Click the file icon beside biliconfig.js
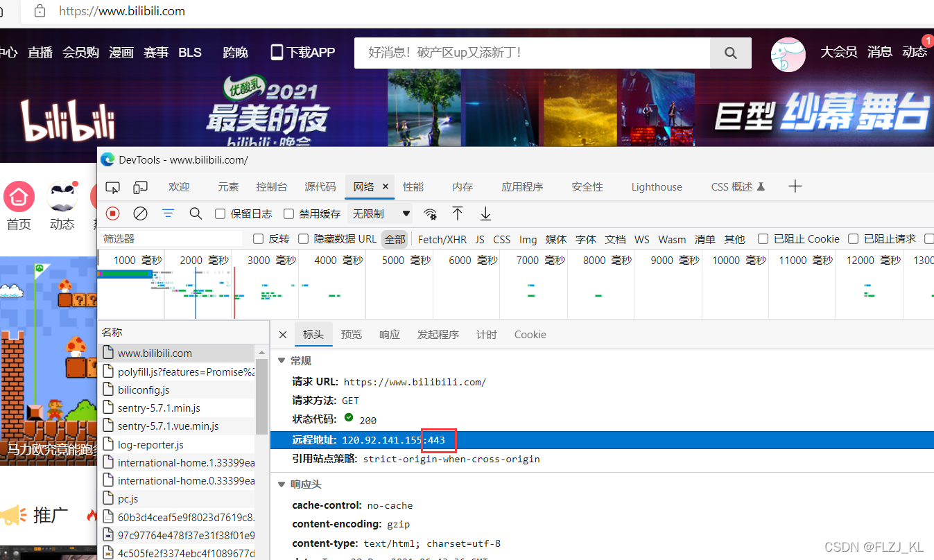Viewport: 934px width, 560px height. pyautogui.click(x=107, y=390)
